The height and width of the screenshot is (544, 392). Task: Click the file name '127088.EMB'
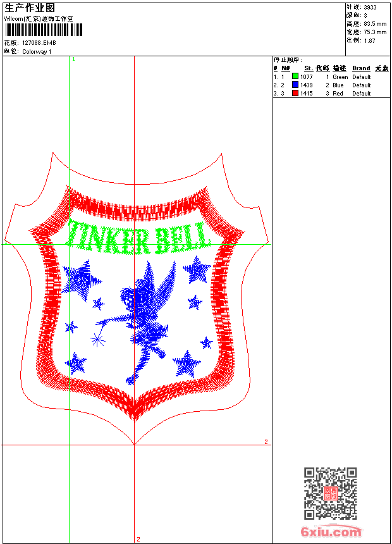[39, 43]
